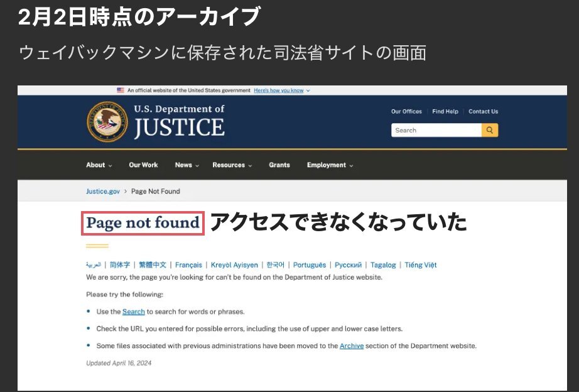The image size is (579, 392).
Task: Select the Grants menu item
Action: [279, 165]
